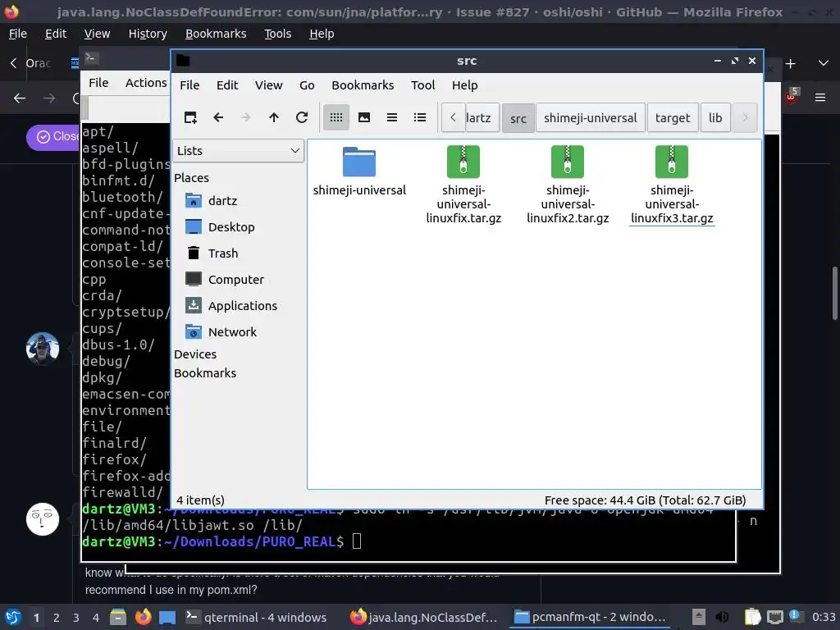The image size is (840, 630).
Task: Go back a page in Firefox
Action: [20, 98]
